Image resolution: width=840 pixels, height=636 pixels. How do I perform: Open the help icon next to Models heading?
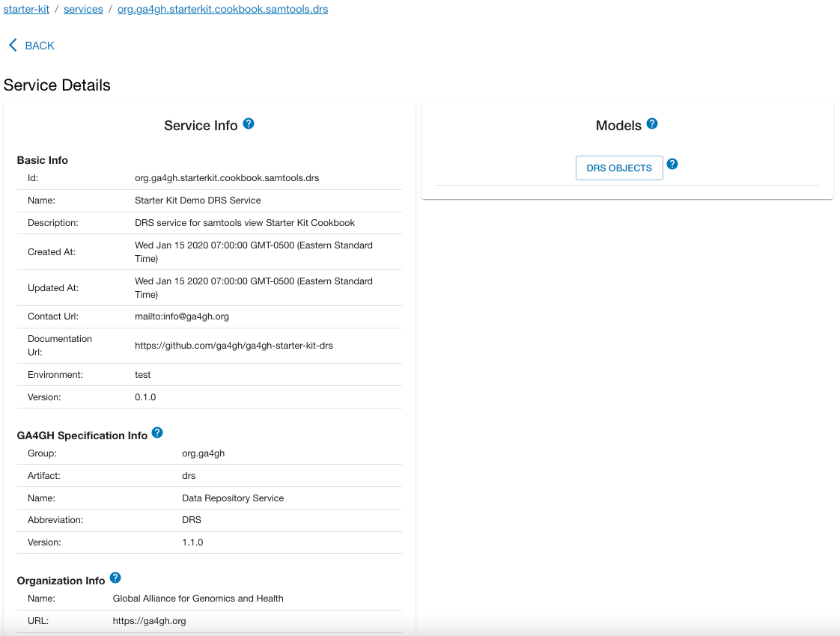click(x=651, y=124)
